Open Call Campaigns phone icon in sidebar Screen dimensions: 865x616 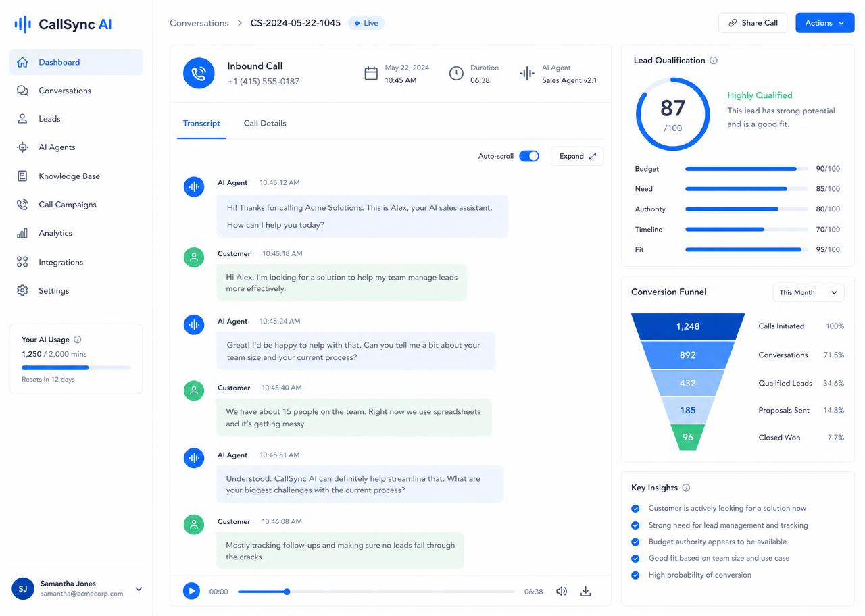point(22,205)
